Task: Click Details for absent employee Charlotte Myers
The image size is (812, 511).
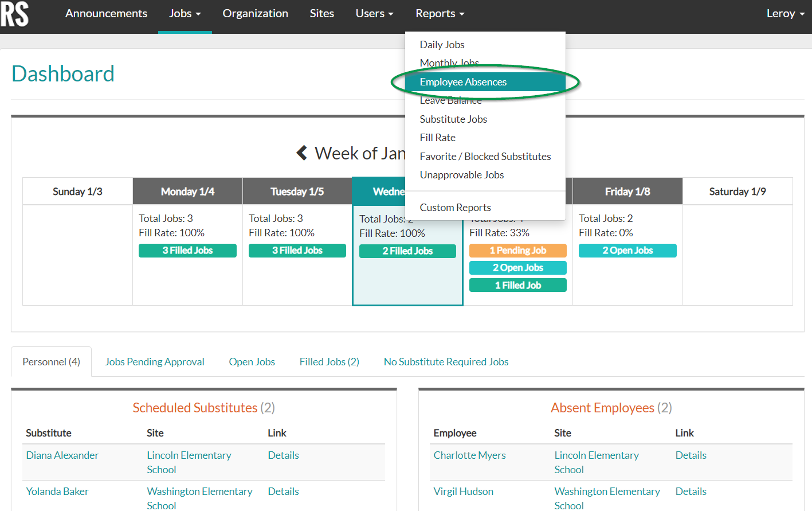Action: point(691,455)
